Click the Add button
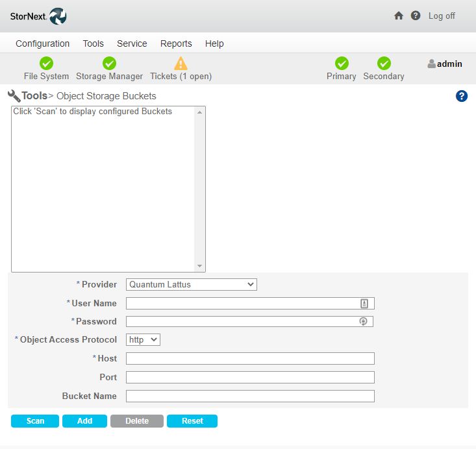Viewport: 476px width, 449px height. (84, 421)
